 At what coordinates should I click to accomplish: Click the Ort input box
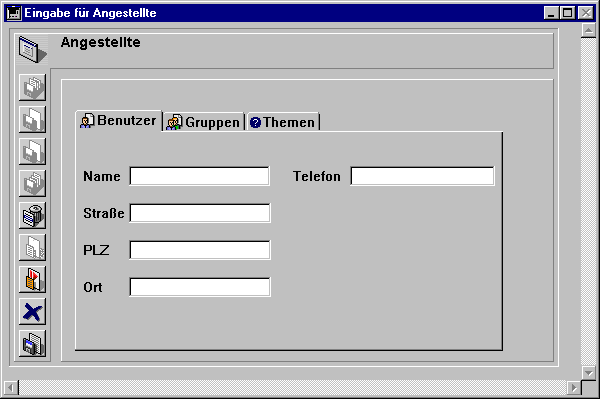199,287
